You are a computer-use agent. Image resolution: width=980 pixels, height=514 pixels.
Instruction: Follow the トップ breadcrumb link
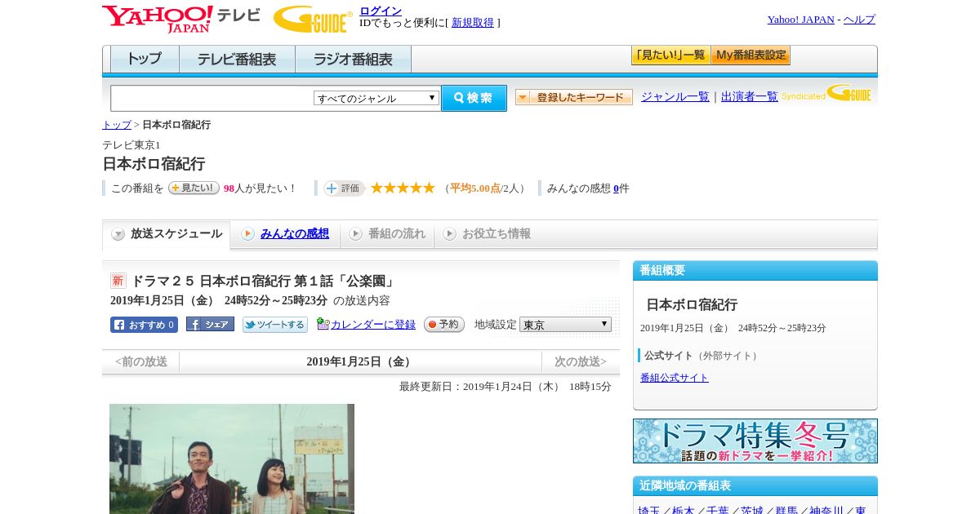[117, 125]
